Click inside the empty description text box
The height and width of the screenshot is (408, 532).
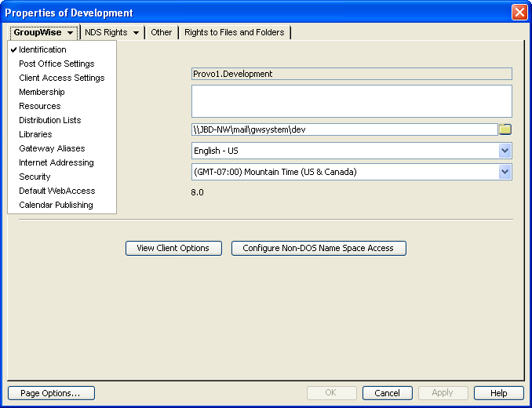click(351, 101)
